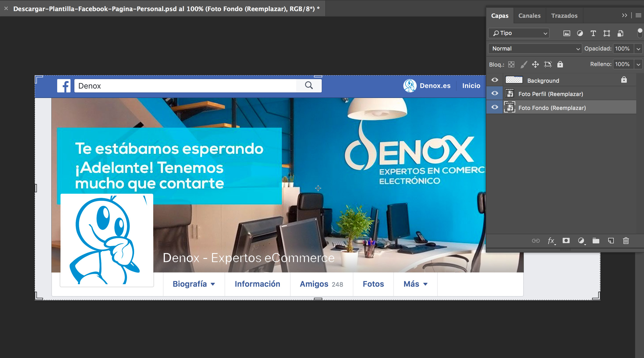
Task: Hide the Foto Perfil (Reemplazar) layer
Action: (495, 93)
